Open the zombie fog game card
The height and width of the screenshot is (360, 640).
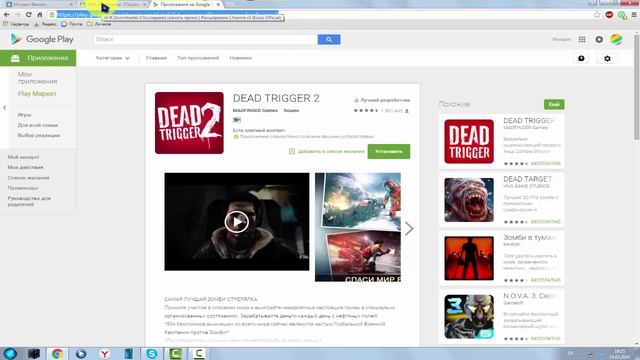502,258
